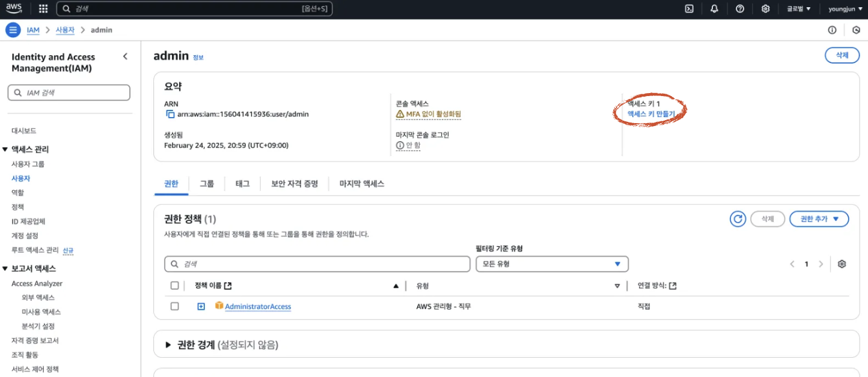Screen dimensions: 868x377
Task: Sort the 유형 column arrow
Action: [x=617, y=286]
